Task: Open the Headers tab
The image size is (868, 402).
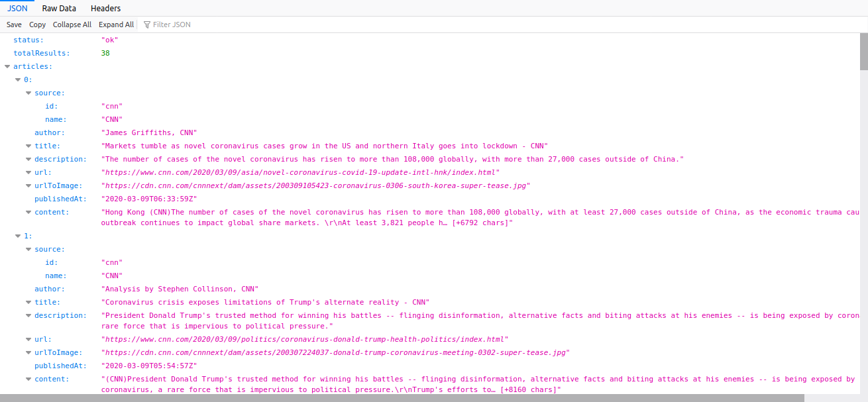Action: click(x=105, y=9)
